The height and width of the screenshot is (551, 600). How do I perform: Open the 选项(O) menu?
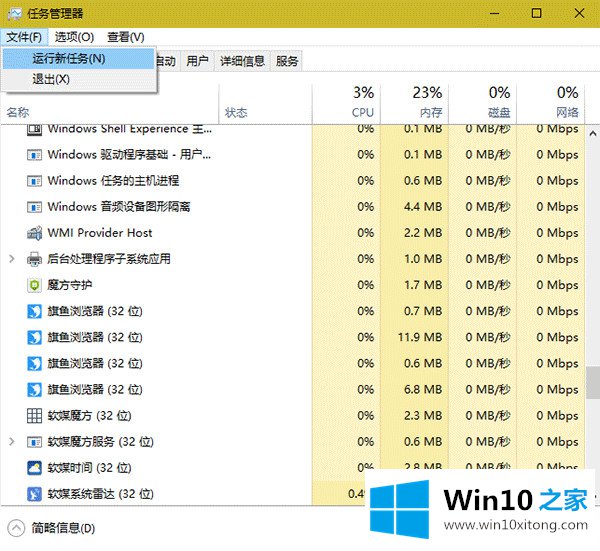tap(74, 37)
